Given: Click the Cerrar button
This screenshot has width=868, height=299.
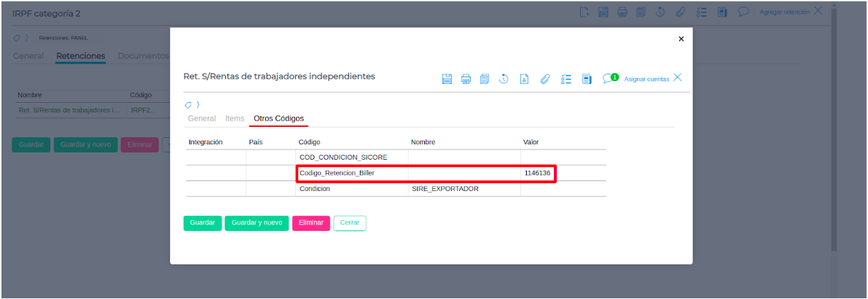Looking at the screenshot, I should click(350, 222).
